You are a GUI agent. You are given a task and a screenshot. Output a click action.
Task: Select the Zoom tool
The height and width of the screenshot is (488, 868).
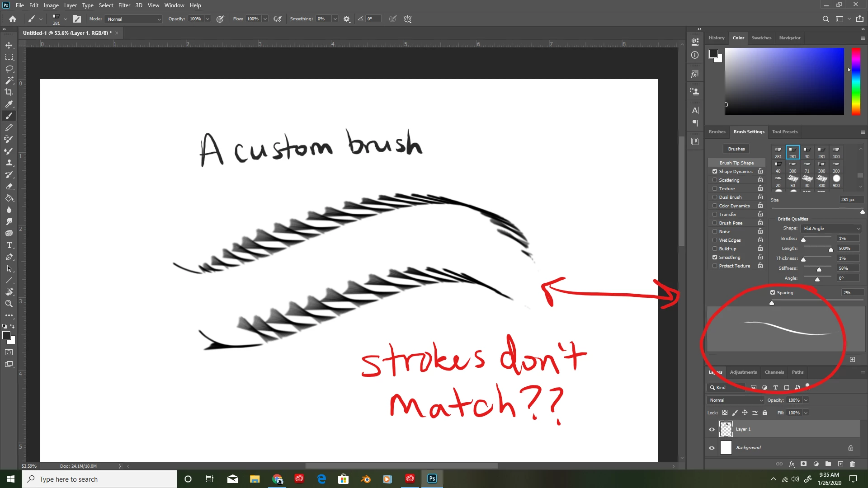pyautogui.click(x=9, y=304)
